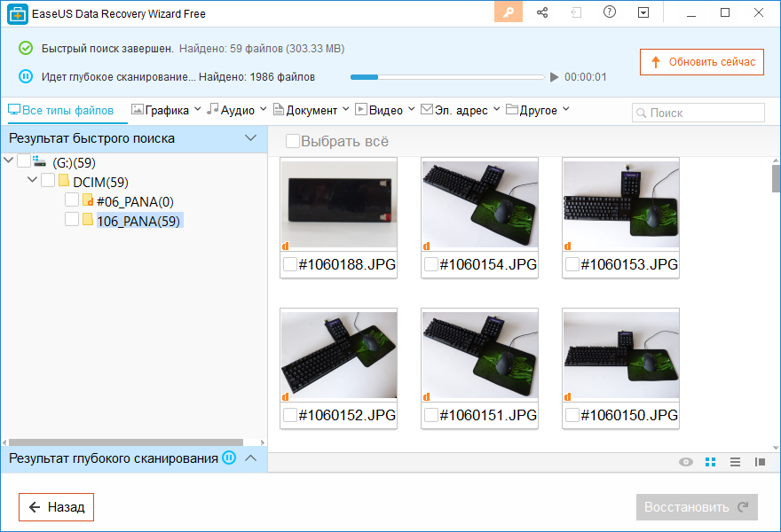
Task: Open the title bar dropdown menu icon
Action: click(643, 12)
